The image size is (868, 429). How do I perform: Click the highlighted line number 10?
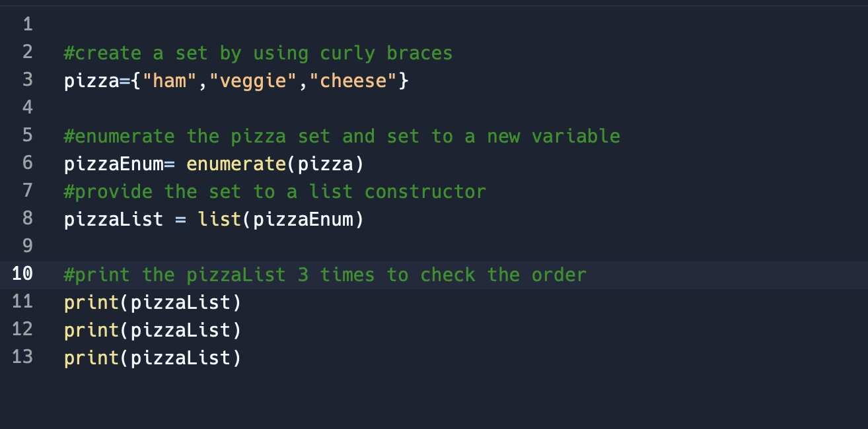click(22, 274)
